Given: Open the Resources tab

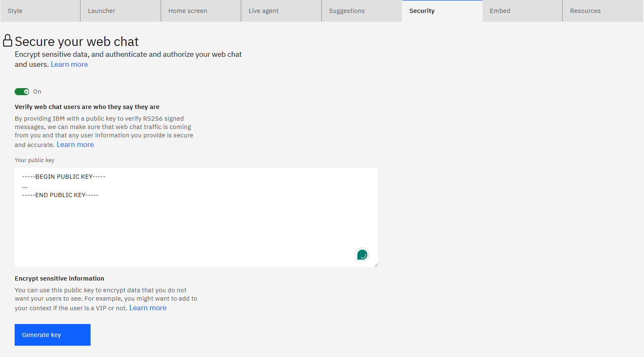Looking at the screenshot, I should pyautogui.click(x=602, y=11).
